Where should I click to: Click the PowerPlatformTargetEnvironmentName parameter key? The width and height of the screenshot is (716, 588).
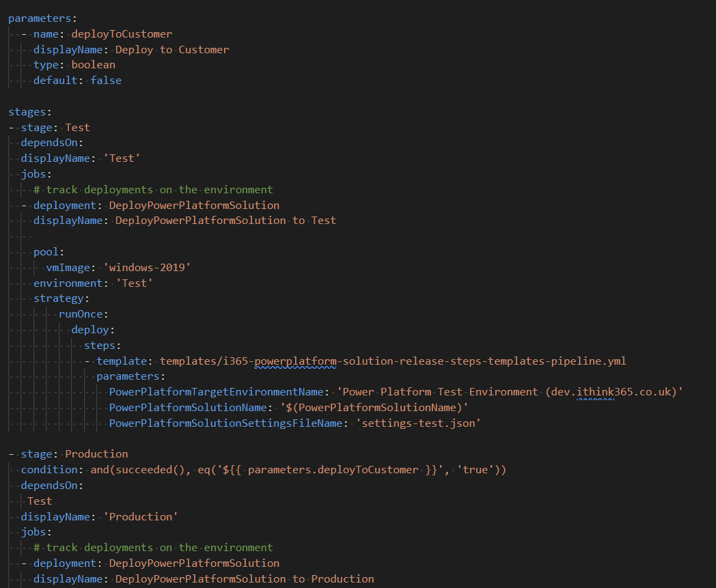218,392
